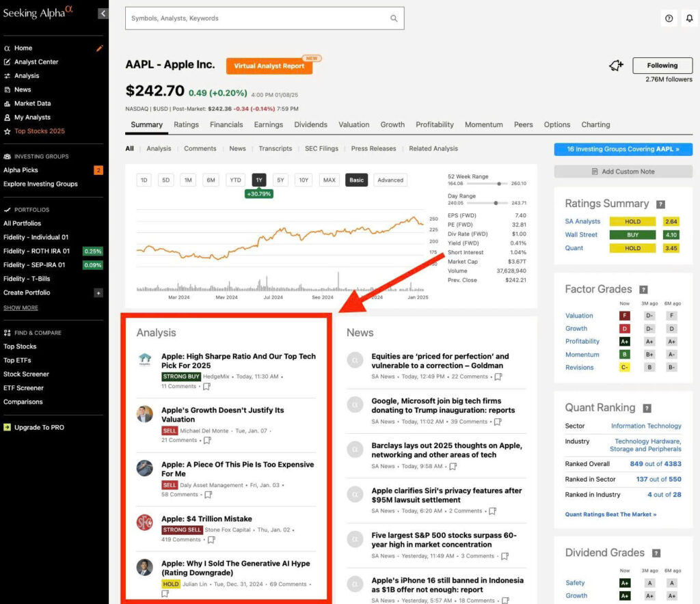Bookmark the 'priced for perfection' Goldman news
Image resolution: width=700 pixels, height=604 pixels.
(498, 377)
